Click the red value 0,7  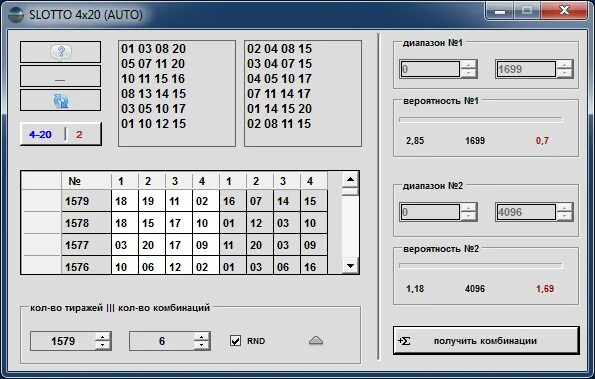542,141
